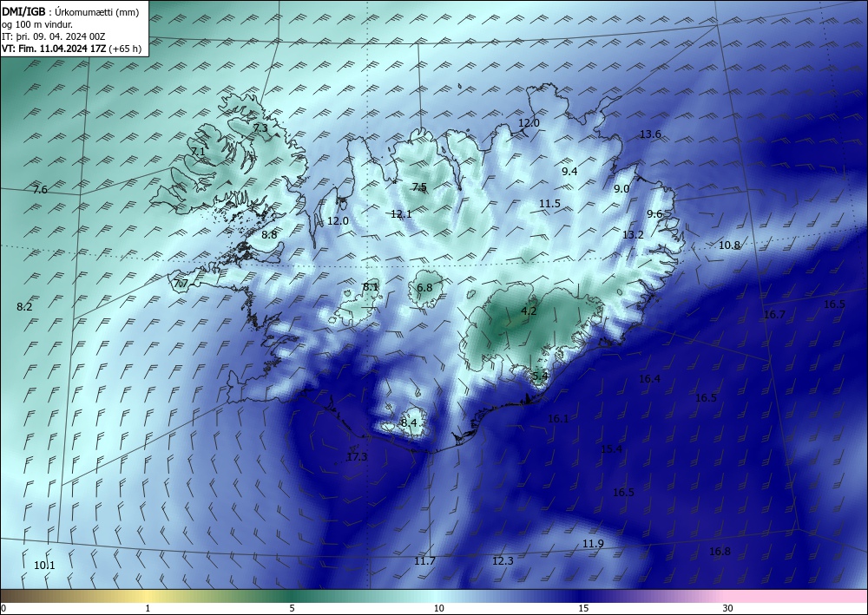868x615 pixels.
Task: Select the '30' label on the color scale
Action: coord(728,609)
